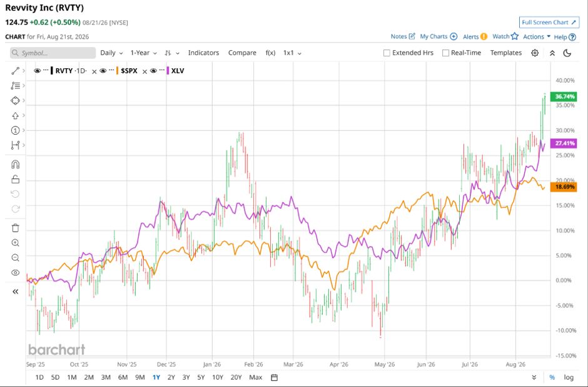Screen dimensions: 588x387
Task: Add to My Charts
Action: [x=438, y=36]
